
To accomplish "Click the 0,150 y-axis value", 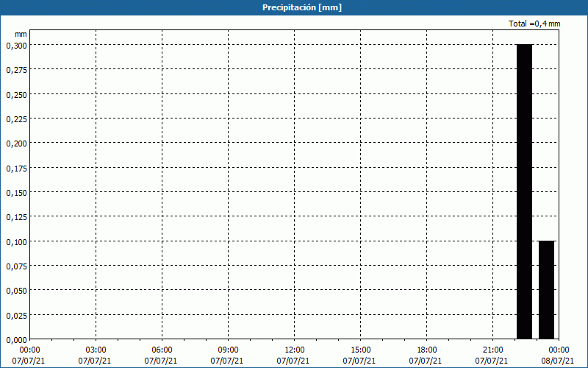I will coord(16,193).
